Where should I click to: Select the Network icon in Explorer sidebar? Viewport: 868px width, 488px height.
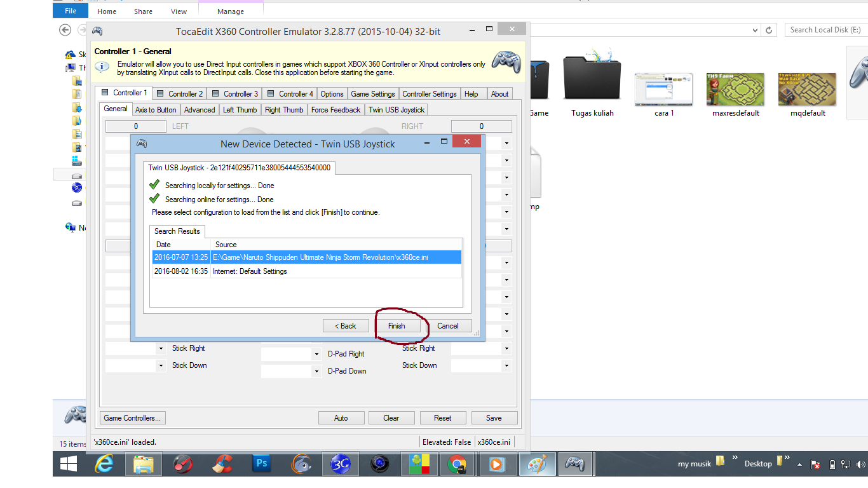coord(71,227)
